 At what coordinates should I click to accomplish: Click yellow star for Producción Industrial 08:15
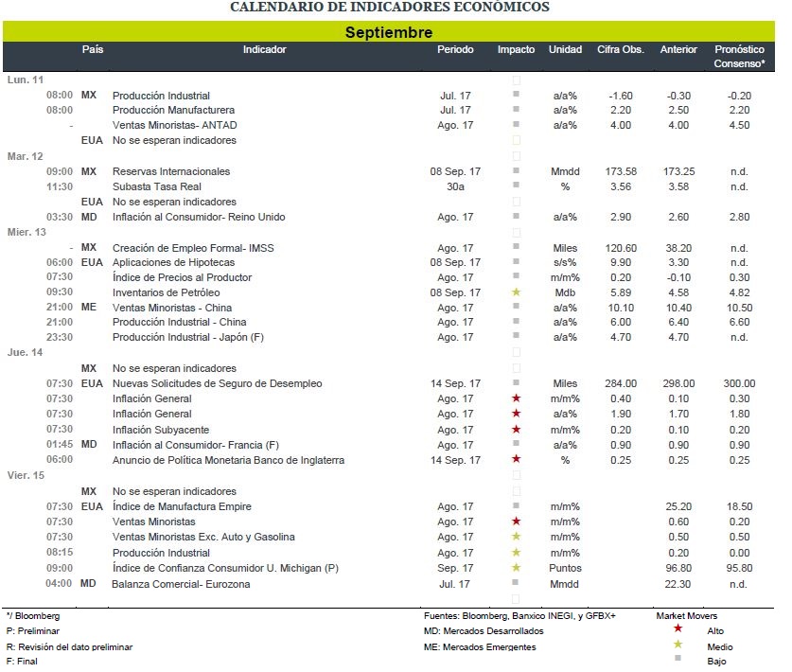pos(517,552)
